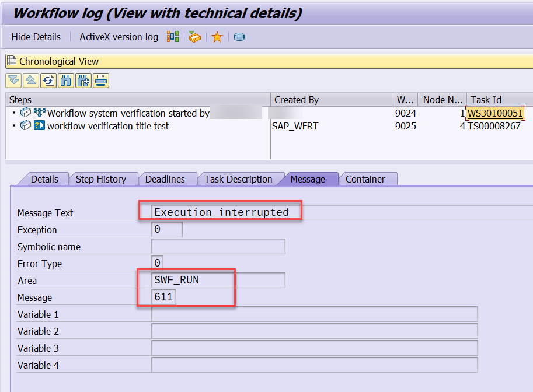Open the Task Description tab
Image resolution: width=533 pixels, height=392 pixels.
tap(238, 179)
